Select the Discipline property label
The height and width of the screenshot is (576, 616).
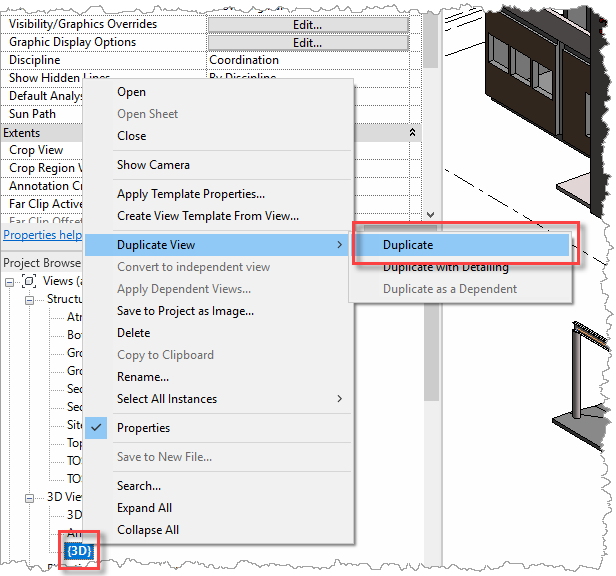point(35,60)
